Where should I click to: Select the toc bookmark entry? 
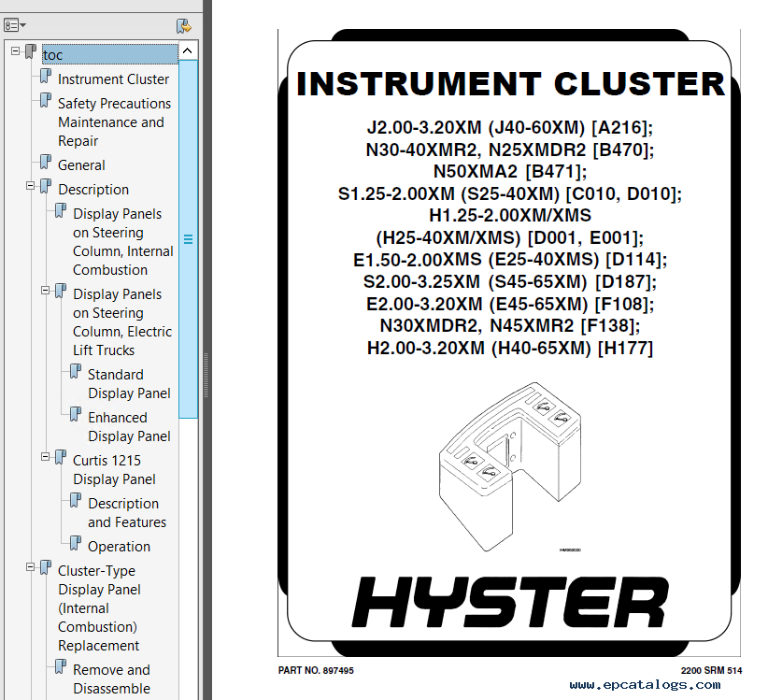(x=109, y=54)
